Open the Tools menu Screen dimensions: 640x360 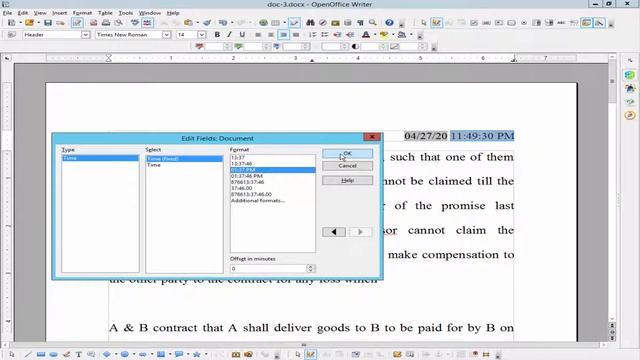point(125,13)
